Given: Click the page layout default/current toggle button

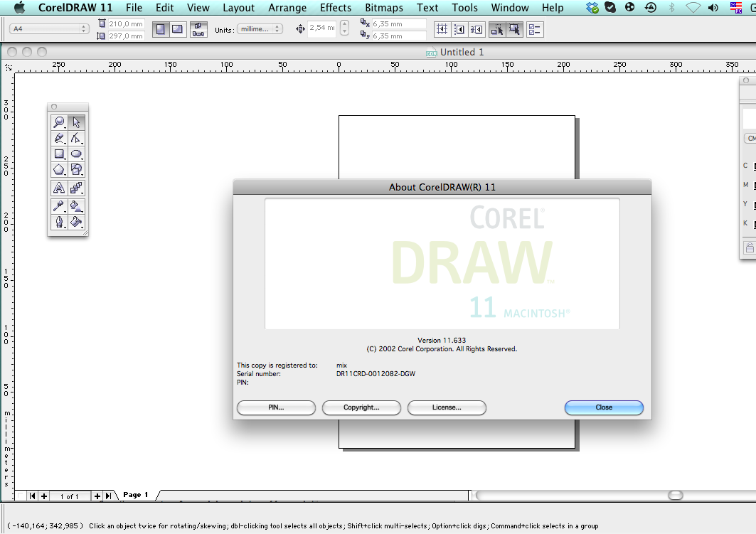Looking at the screenshot, I should (198, 29).
